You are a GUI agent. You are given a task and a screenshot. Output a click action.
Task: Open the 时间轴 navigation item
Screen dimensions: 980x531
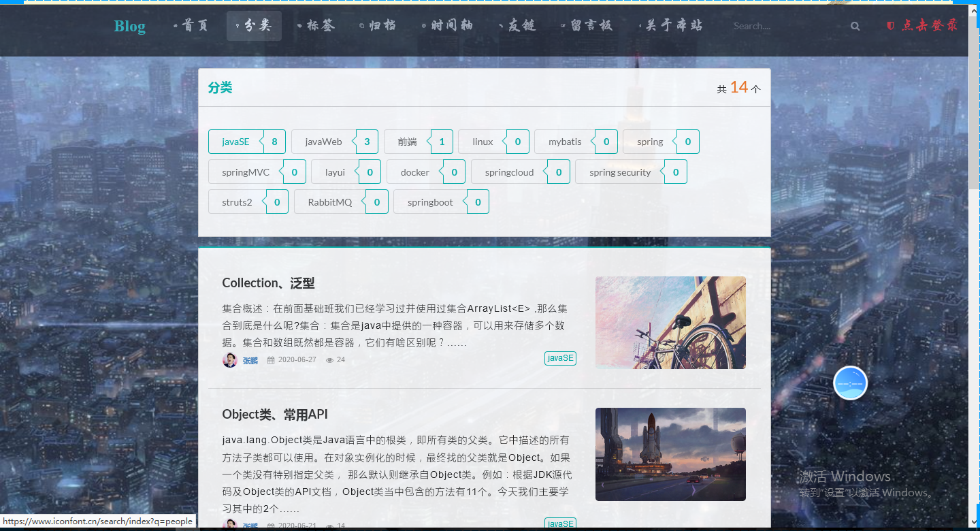[x=448, y=26]
